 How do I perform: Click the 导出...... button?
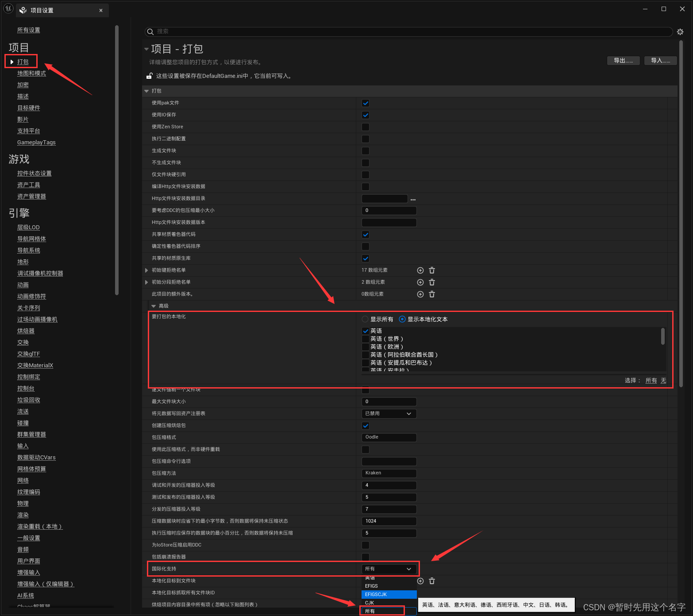pos(624,61)
